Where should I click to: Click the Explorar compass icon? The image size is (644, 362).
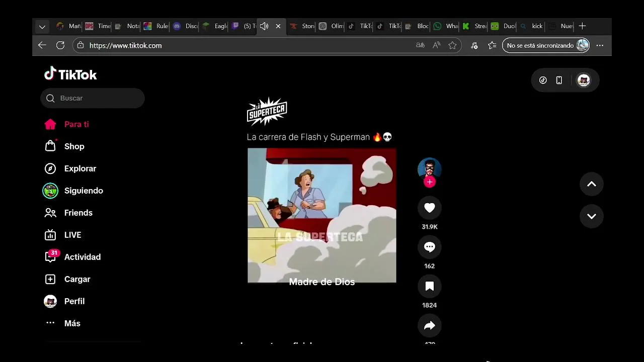(x=50, y=168)
